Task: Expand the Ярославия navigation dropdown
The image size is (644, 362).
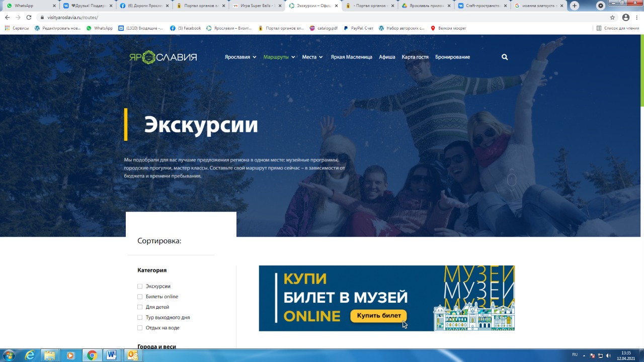Action: [240, 57]
